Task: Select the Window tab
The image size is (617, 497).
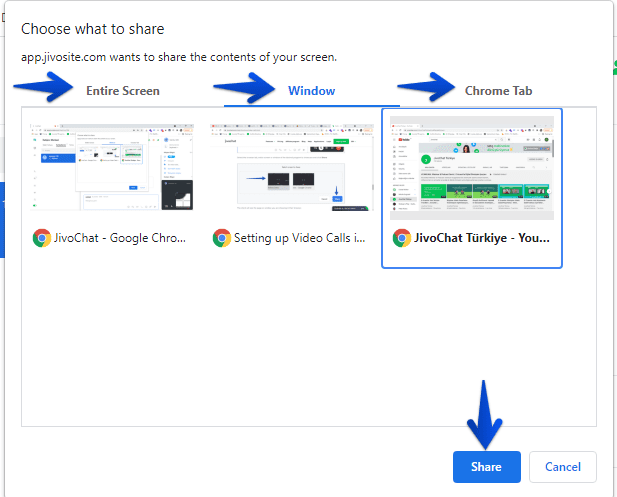Action: pos(312,91)
